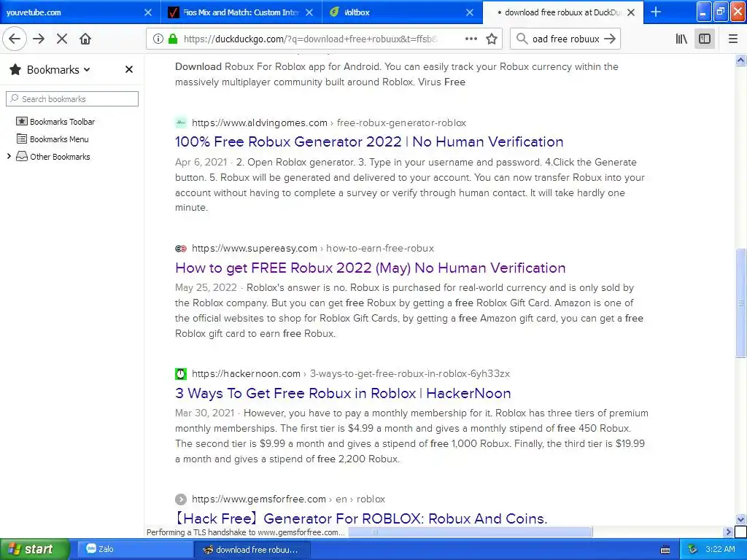Close the youvetube.com tab
The image size is (747, 560).
pyautogui.click(x=148, y=12)
